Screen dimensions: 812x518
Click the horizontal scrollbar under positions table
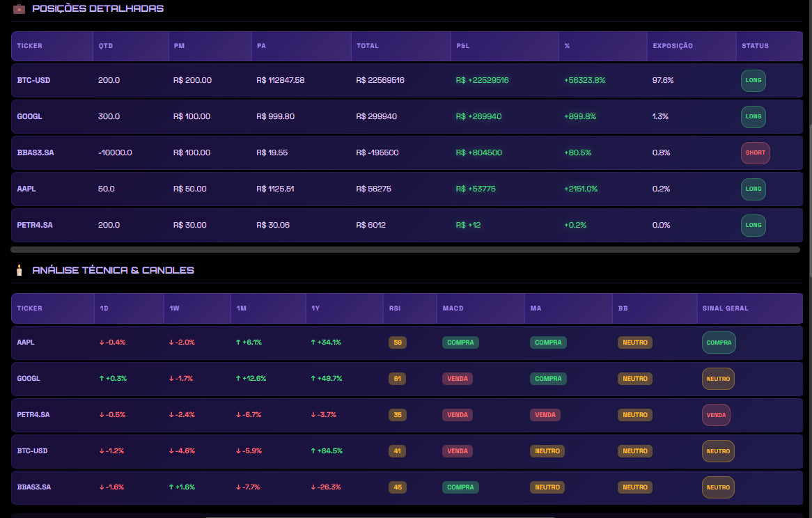click(x=405, y=249)
